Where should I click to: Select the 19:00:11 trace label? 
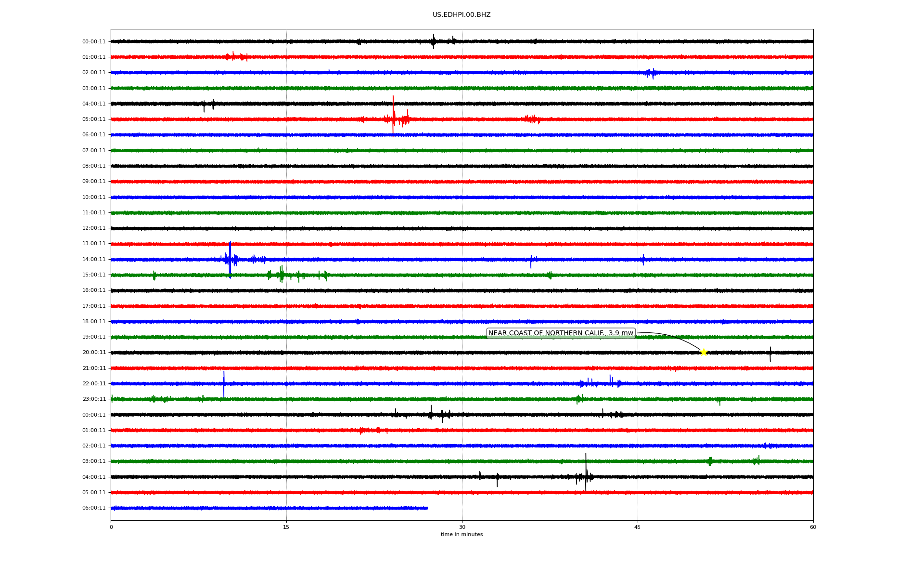(x=94, y=337)
